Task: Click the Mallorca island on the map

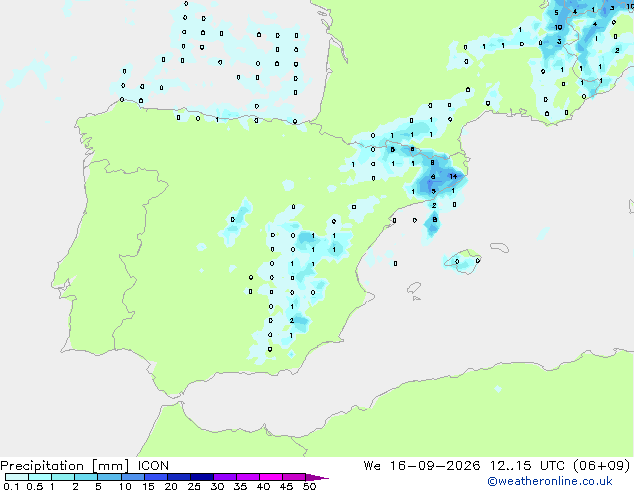Action: click(x=463, y=262)
